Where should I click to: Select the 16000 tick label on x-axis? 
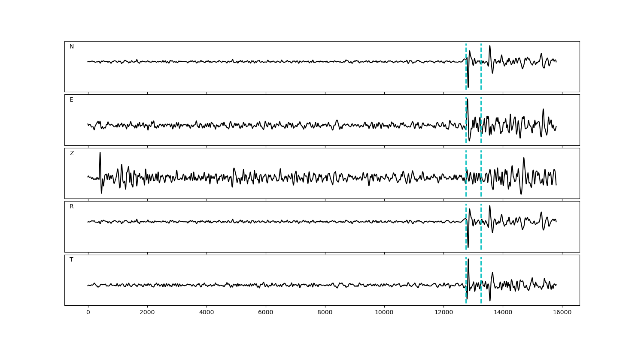point(562,313)
